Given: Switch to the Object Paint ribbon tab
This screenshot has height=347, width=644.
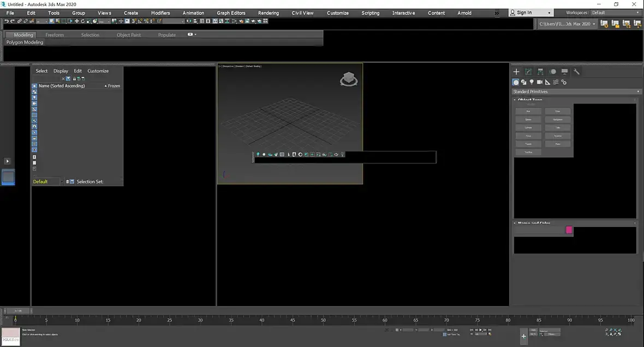Looking at the screenshot, I should [129, 35].
